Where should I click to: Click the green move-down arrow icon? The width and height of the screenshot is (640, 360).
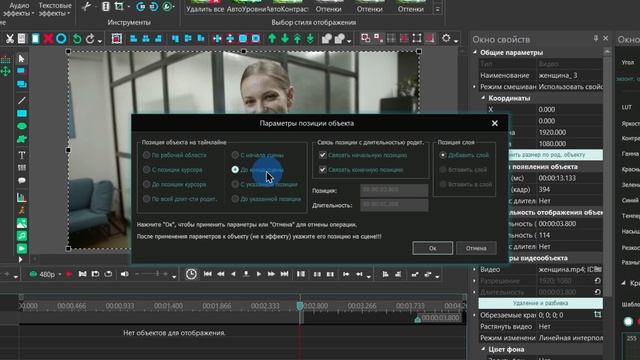tap(284, 39)
